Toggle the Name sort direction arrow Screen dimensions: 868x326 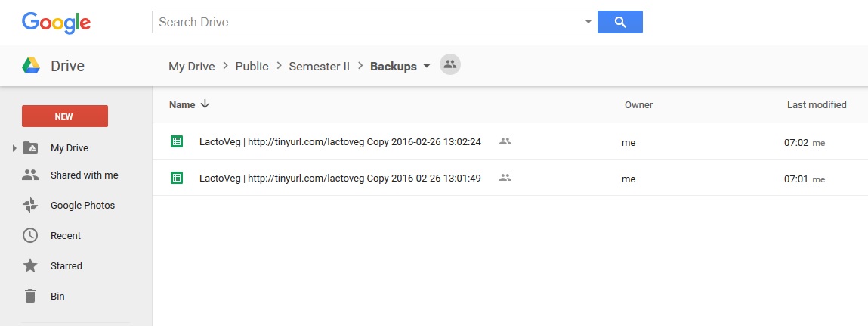click(205, 104)
